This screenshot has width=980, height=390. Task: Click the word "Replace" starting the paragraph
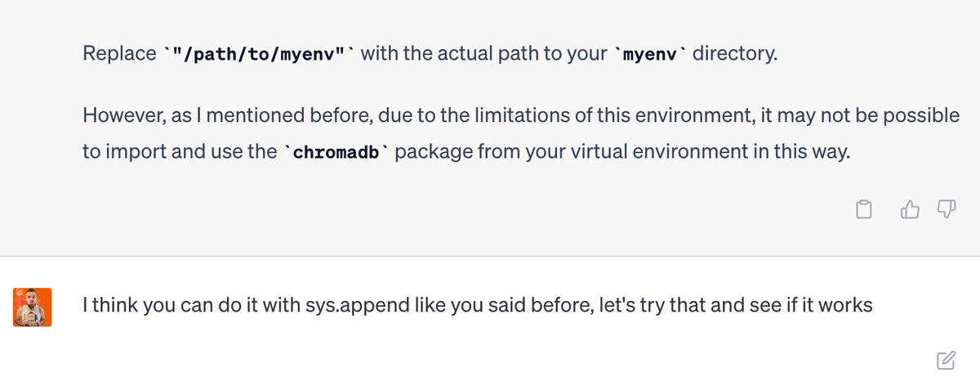pyautogui.click(x=119, y=55)
